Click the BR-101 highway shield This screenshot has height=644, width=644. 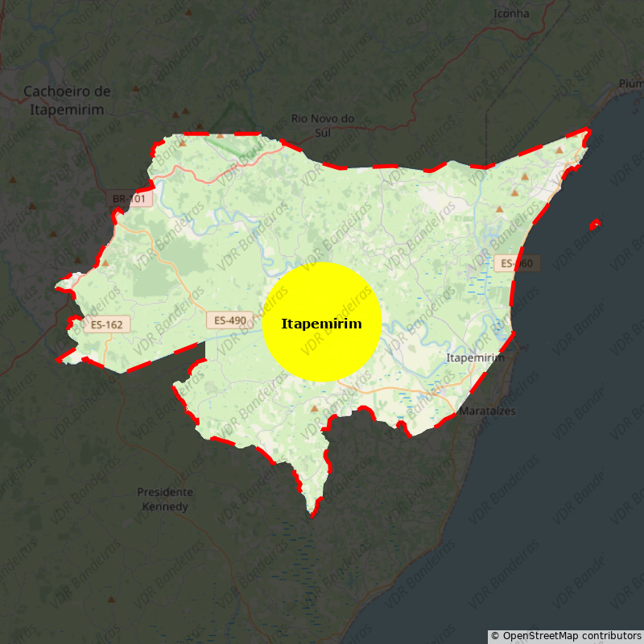129,198
